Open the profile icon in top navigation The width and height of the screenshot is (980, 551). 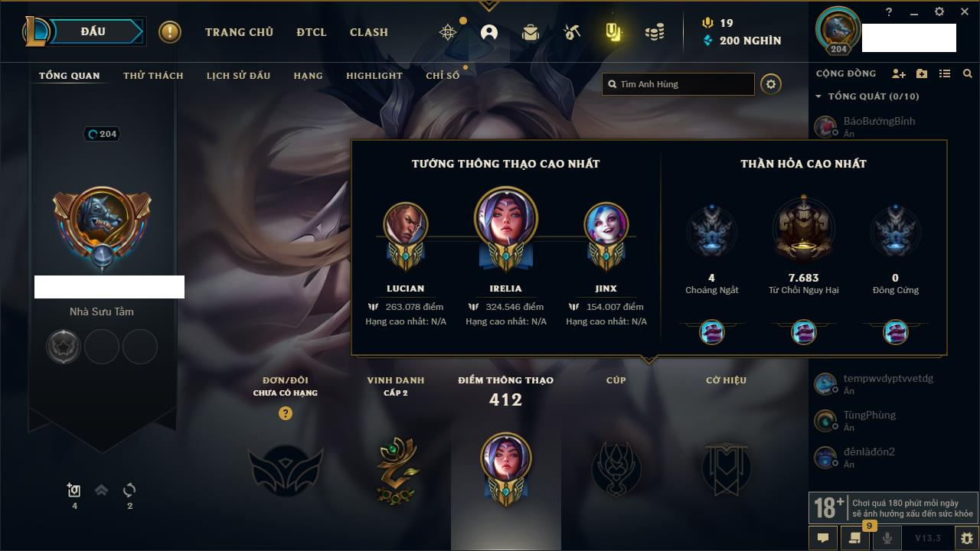pos(489,32)
